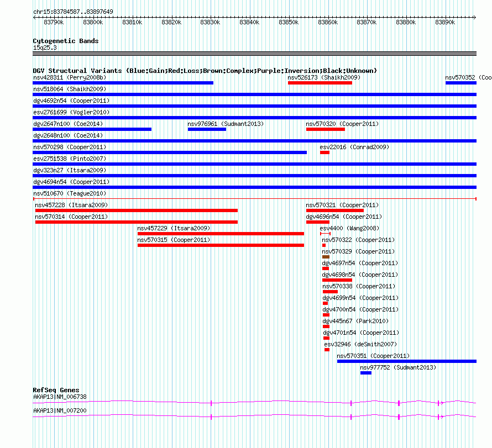Click nsv570321 (Cooper2011) label
The image size is (492, 448).
coord(342,205)
